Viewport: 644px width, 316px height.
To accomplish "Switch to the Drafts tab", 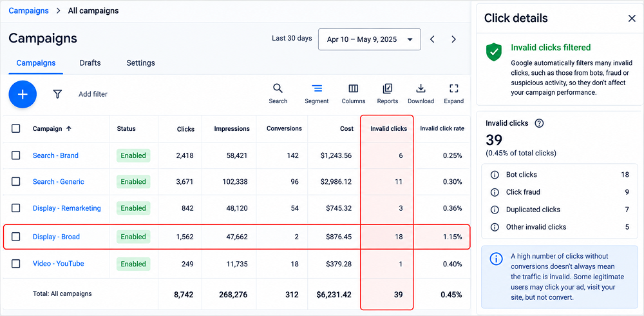I will (90, 63).
